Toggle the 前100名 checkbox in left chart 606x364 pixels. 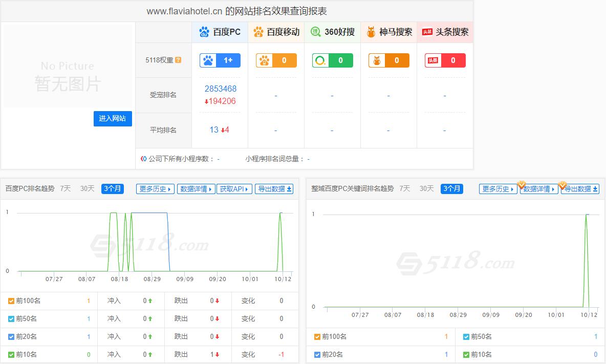tap(11, 301)
